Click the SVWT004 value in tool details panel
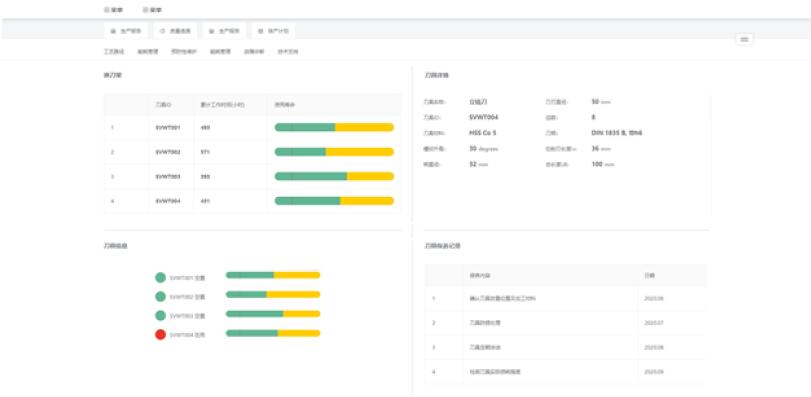Viewport: 811px width, 397px height. point(484,117)
